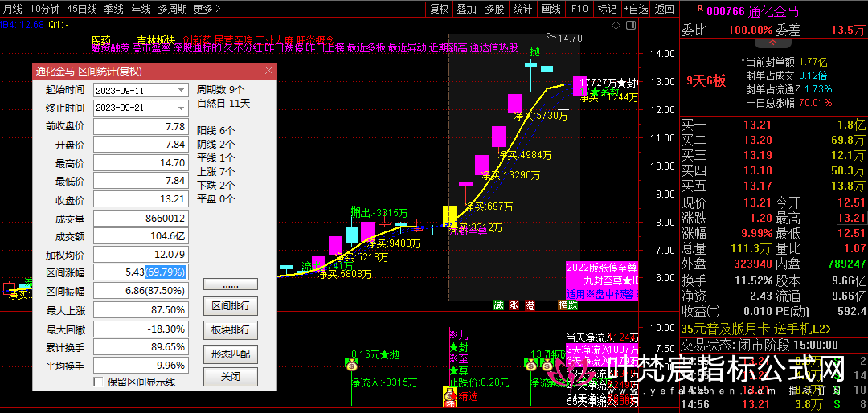Image resolution: width=868 pixels, height=413 pixels.
Task: Open 多周期 view
Action: click(173, 9)
